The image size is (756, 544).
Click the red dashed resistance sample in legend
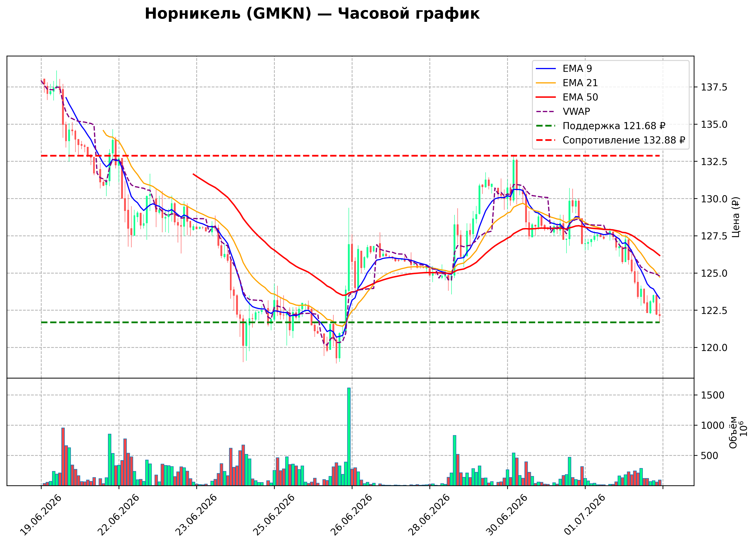point(546,140)
